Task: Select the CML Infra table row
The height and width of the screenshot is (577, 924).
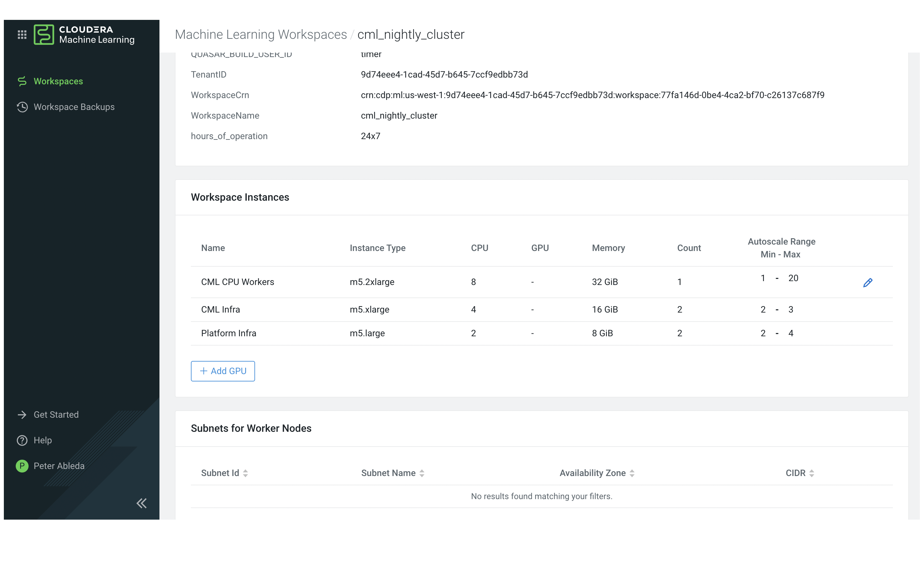Action: click(x=458, y=309)
